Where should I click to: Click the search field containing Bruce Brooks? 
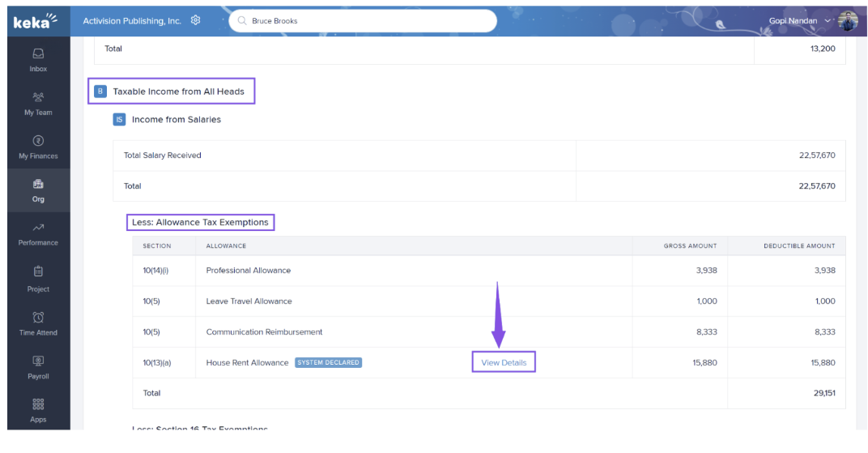coord(363,21)
